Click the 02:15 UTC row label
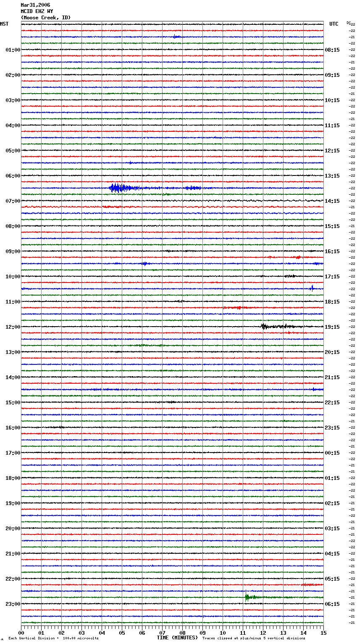The image size is (357, 644). tap(332, 503)
